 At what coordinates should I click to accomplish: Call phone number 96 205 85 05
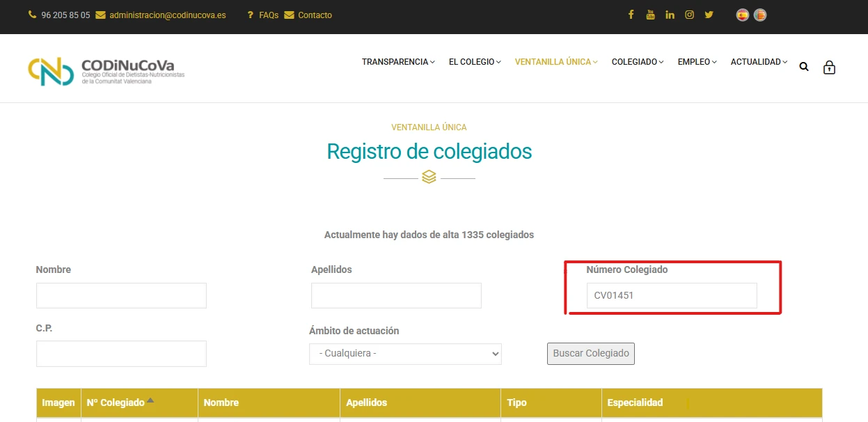(x=65, y=15)
